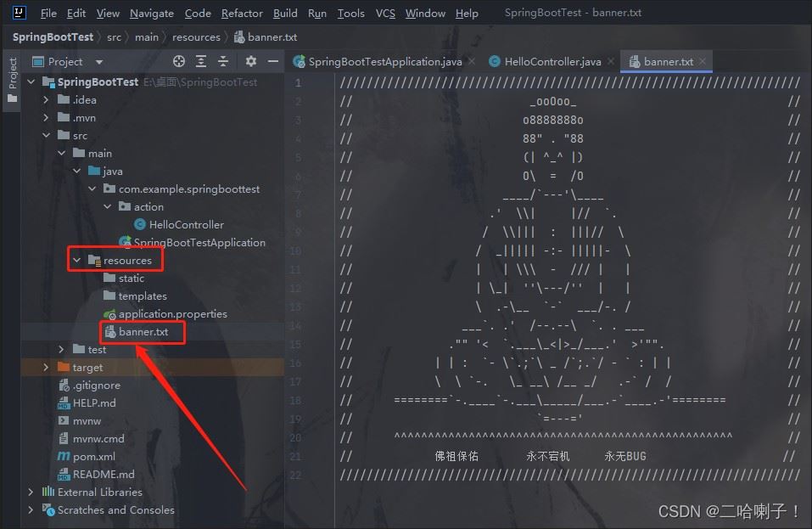812x529 pixels.
Task: Select application.properties file
Action: (x=165, y=314)
